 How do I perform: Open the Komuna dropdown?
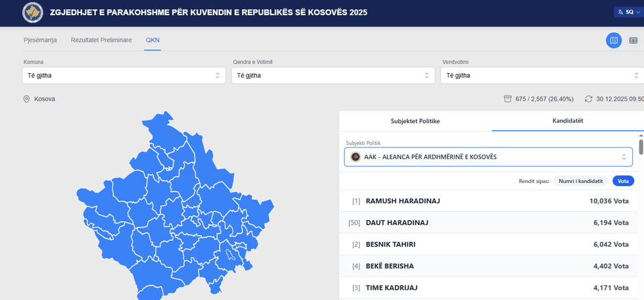tap(123, 75)
